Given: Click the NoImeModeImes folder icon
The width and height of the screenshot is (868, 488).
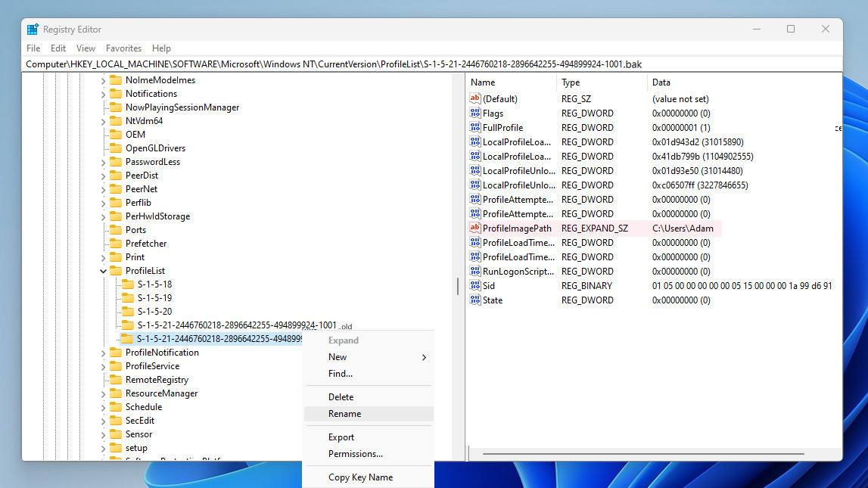Looking at the screenshot, I should coord(116,80).
